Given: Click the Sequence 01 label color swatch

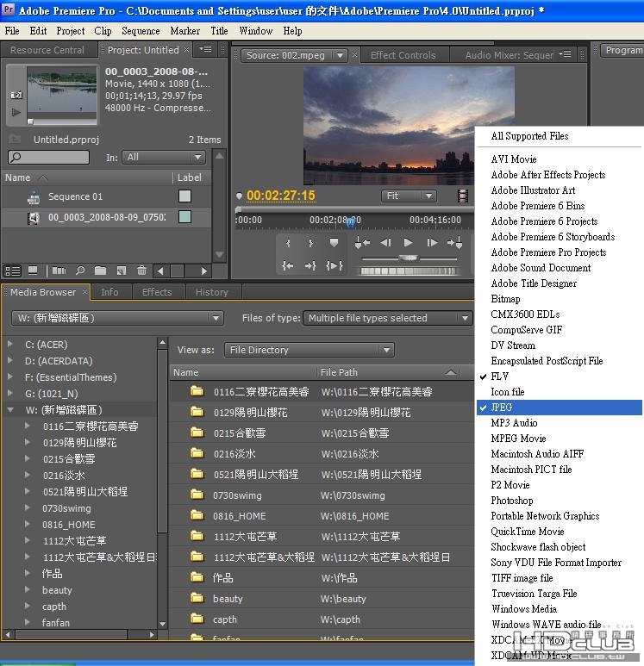Looking at the screenshot, I should 184,196.
